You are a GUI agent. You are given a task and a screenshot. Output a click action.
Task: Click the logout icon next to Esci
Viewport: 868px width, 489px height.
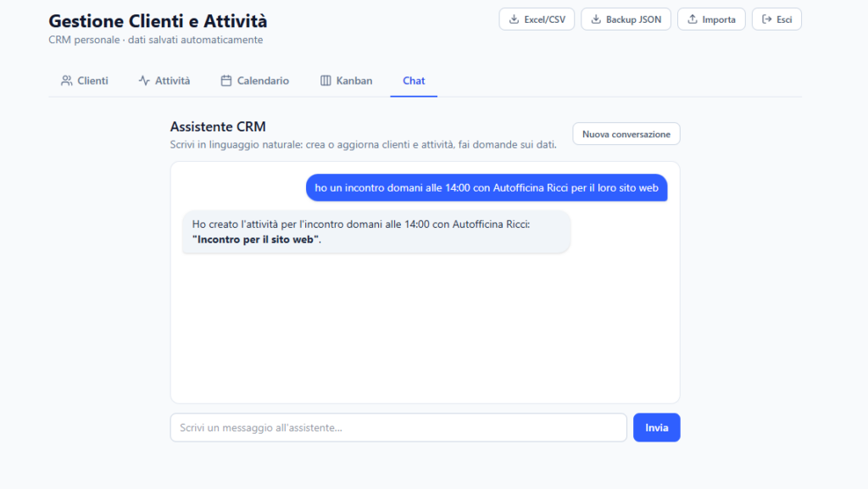[x=766, y=19]
